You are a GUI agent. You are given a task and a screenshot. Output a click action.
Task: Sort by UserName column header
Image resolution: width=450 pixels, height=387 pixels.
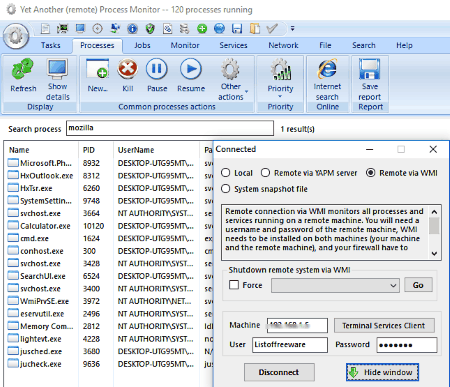click(x=136, y=150)
